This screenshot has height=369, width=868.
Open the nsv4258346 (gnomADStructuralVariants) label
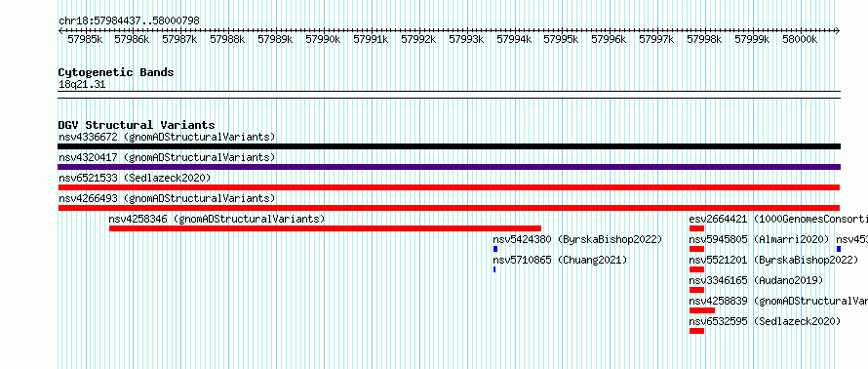point(217,219)
